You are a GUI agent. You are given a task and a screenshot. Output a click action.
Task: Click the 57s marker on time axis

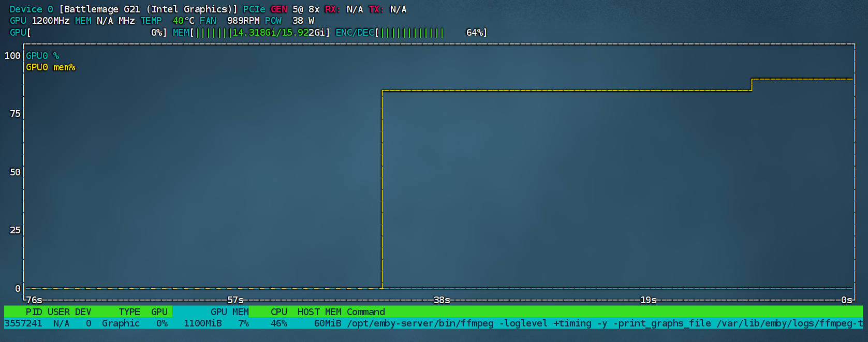pyautogui.click(x=235, y=300)
